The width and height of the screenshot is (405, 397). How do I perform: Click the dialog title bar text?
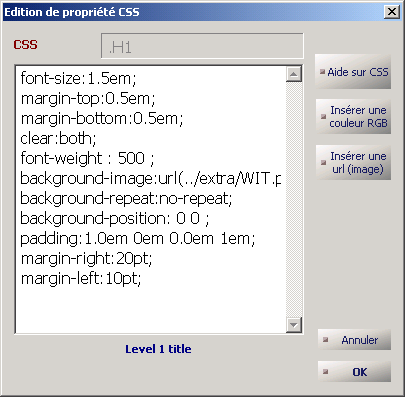point(72,12)
